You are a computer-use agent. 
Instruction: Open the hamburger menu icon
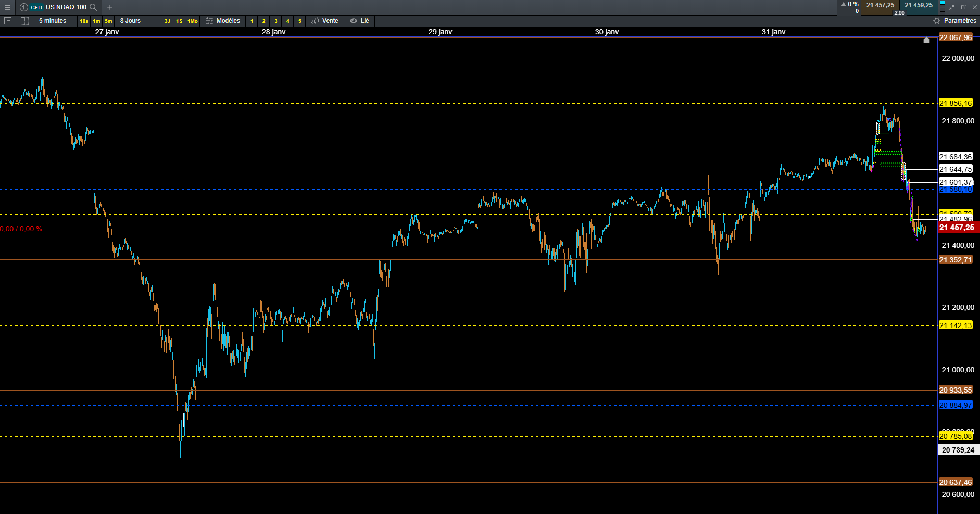tap(7, 7)
